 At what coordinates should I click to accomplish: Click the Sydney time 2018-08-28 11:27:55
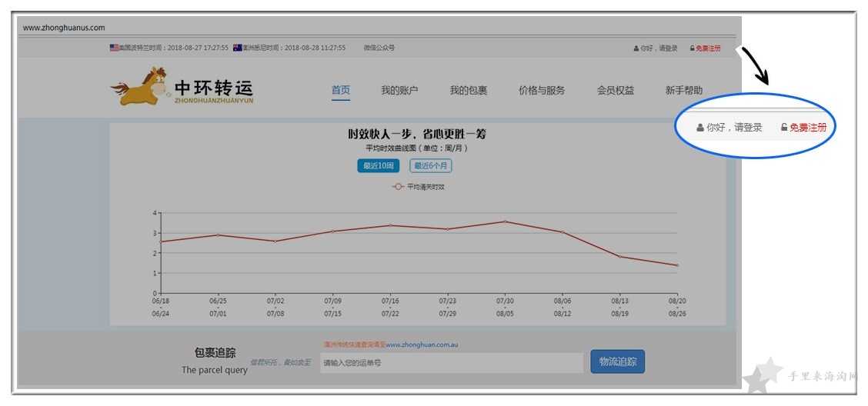[x=315, y=48]
